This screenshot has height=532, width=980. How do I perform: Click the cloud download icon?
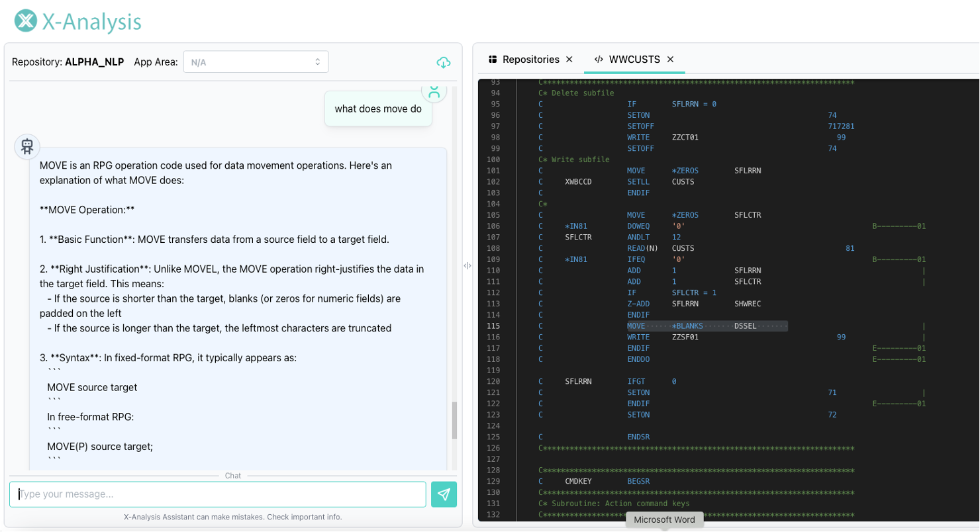444,62
